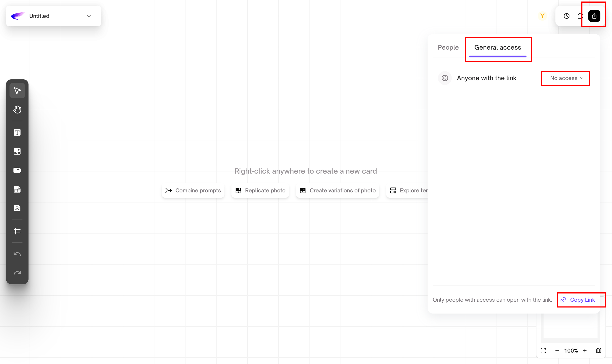
Task: Toggle the minimap view
Action: [x=598, y=350]
